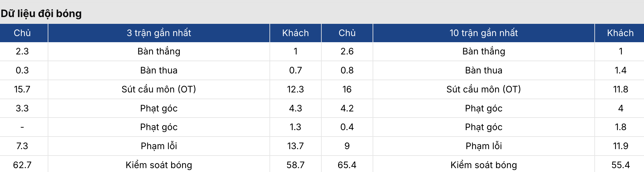Click the "Dữ liệu đội bóng" section title

(41, 14)
